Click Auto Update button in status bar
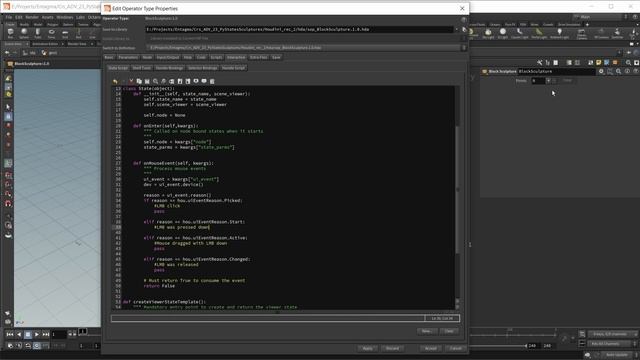Image resolution: width=640 pixels, height=360 pixels. tap(616, 355)
